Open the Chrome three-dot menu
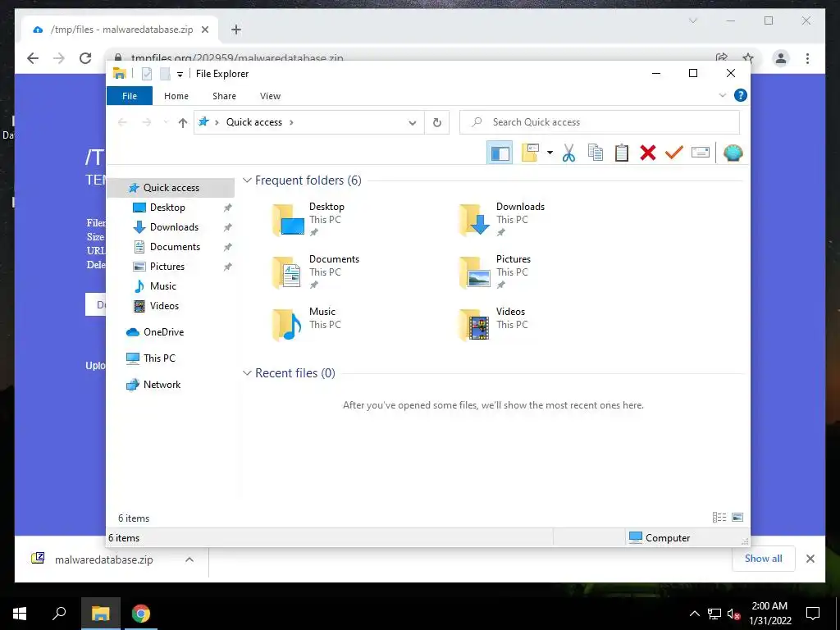 tap(807, 58)
